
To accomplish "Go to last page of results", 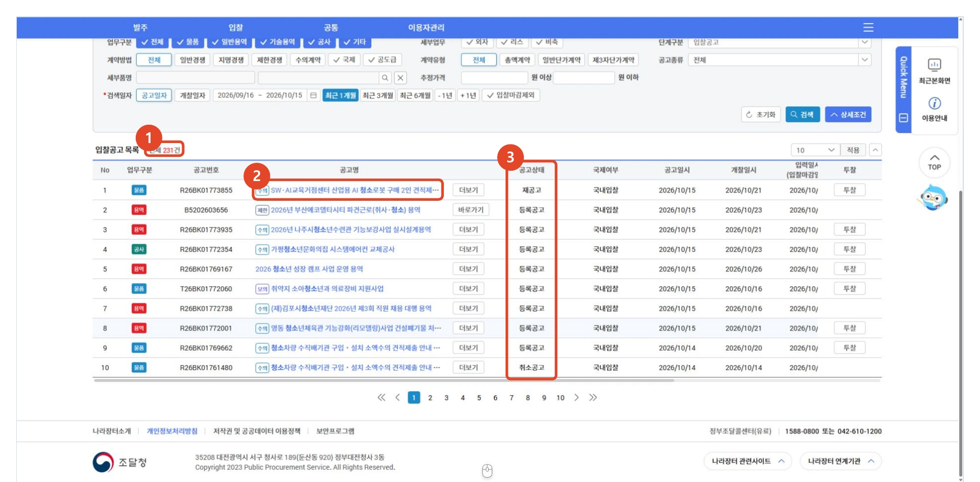I will pyautogui.click(x=593, y=398).
